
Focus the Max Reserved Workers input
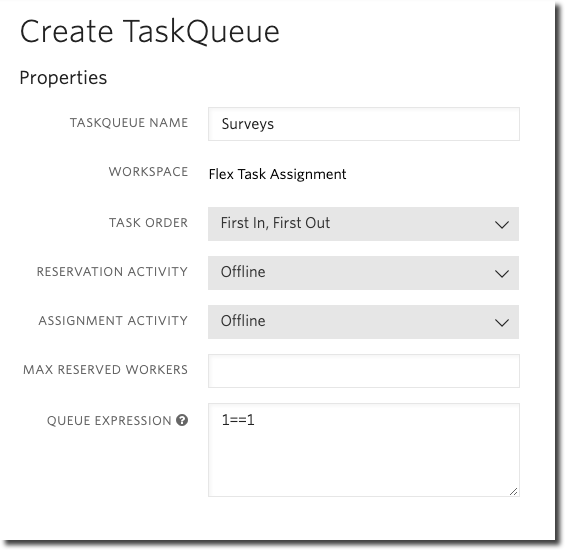point(364,371)
